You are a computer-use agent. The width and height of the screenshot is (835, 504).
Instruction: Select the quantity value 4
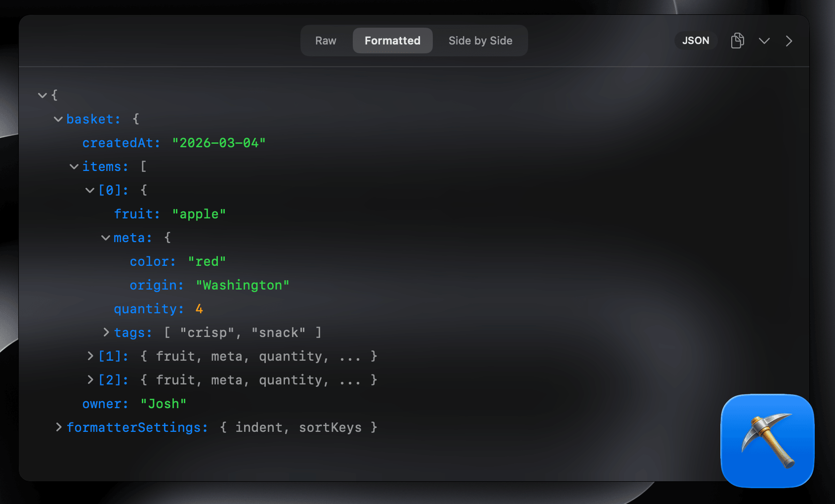click(x=199, y=308)
